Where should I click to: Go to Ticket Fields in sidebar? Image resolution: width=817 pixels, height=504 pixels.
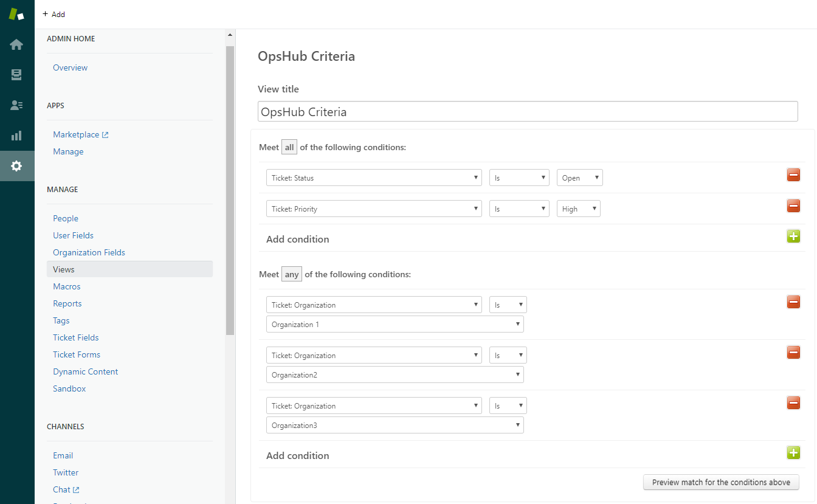click(76, 337)
